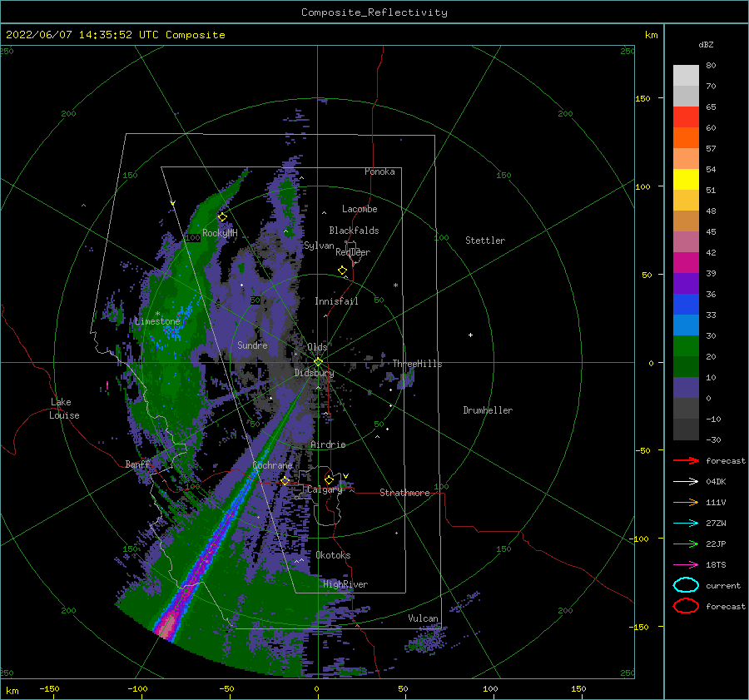
Task: Click the green 22JP arrow legend icon
Action: (x=686, y=544)
